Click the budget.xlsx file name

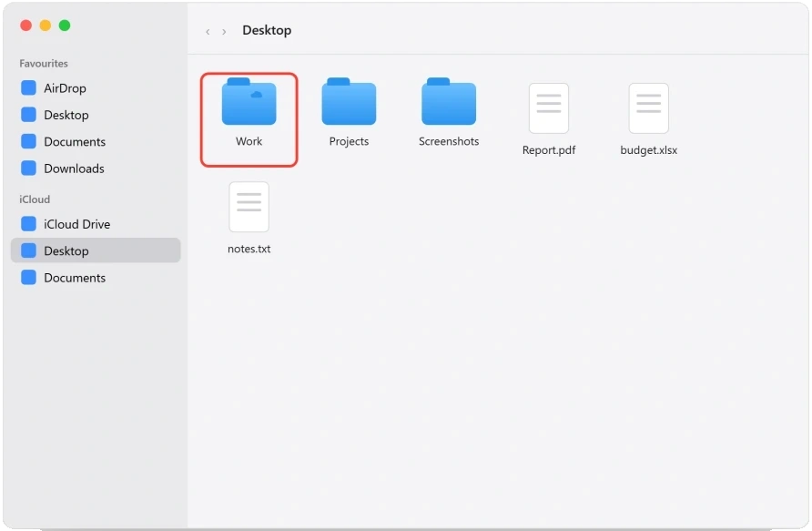pos(649,150)
